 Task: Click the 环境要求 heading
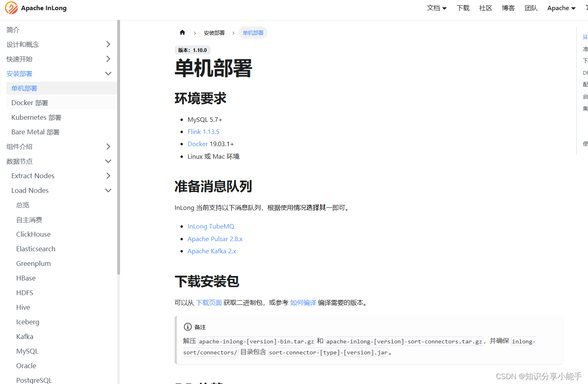point(201,98)
